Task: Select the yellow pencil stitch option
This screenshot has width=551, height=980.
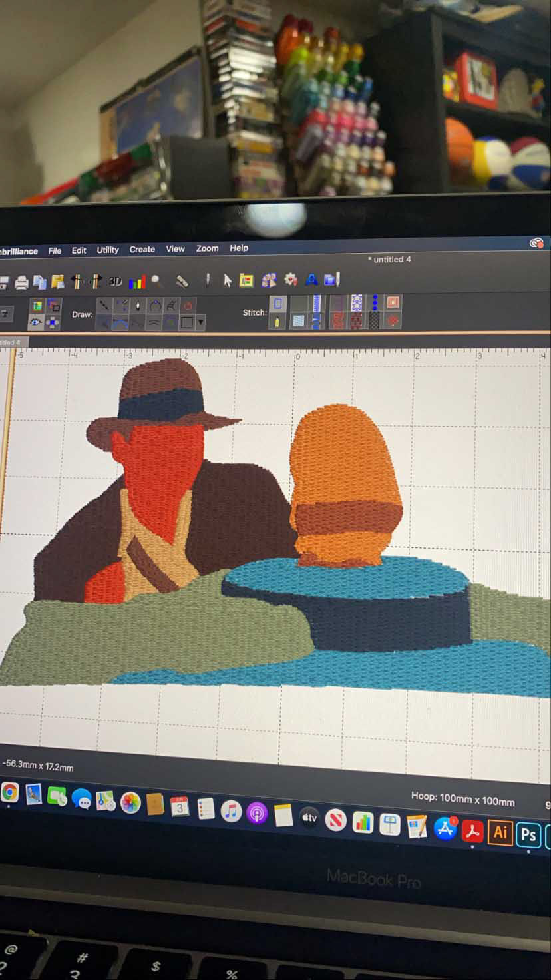Action: click(277, 321)
